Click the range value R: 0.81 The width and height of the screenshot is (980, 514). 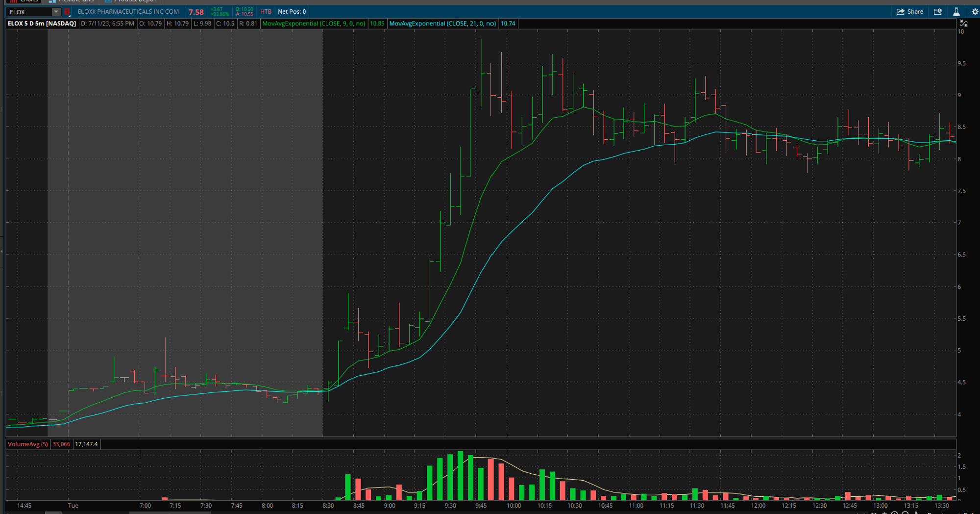tap(248, 24)
